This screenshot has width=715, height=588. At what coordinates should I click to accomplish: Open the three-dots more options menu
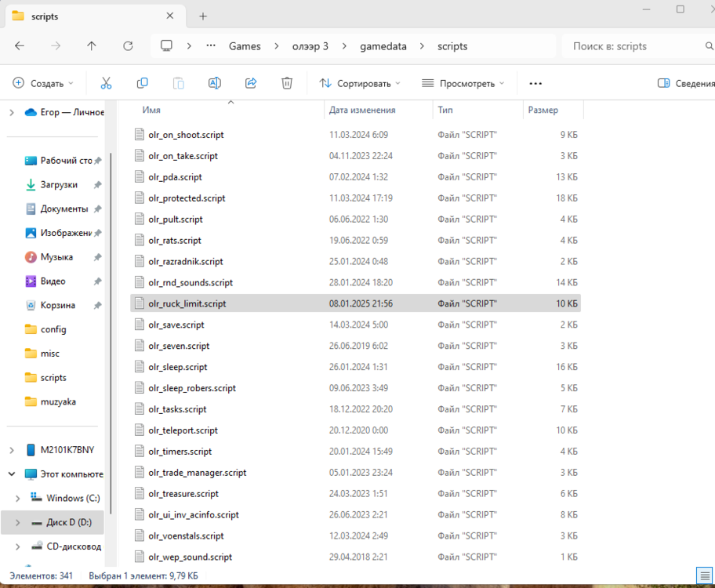[535, 83]
